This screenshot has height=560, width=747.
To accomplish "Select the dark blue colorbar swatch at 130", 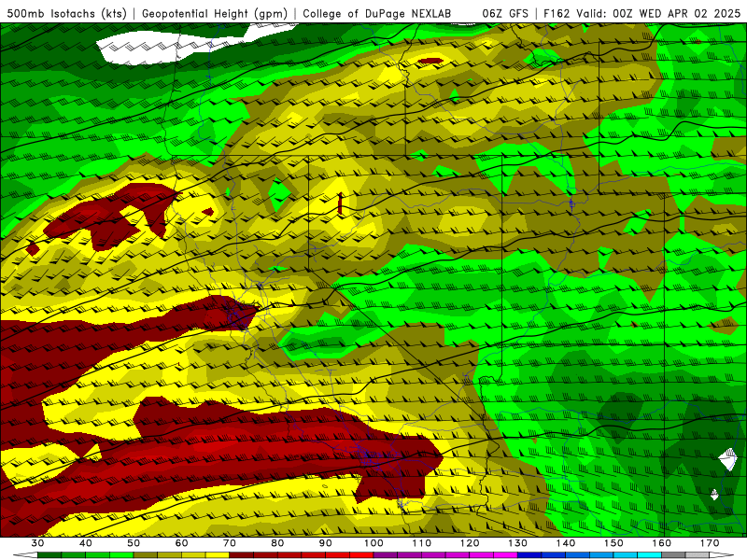I will click(529, 555).
